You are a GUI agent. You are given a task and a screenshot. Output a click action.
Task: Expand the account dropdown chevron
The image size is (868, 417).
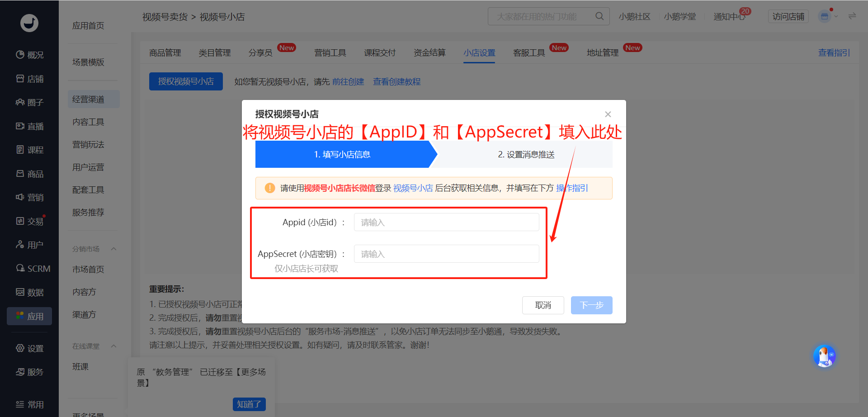coord(836,16)
